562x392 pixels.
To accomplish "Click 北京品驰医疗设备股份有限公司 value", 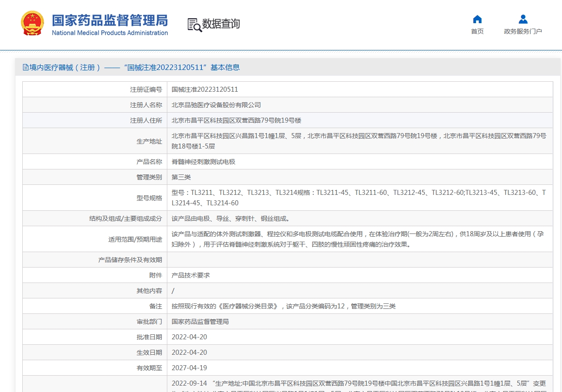I will point(216,105).
